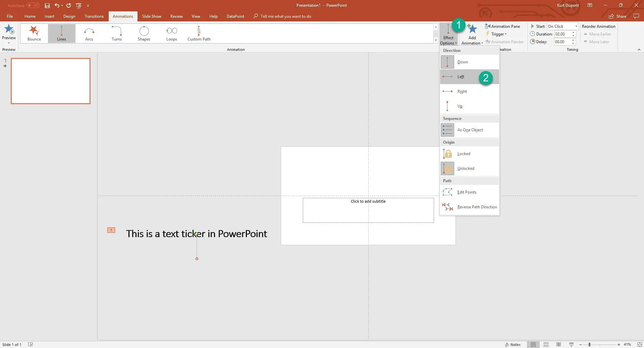Click Reverse Path Direction
Screen dimensions: 644x348
[x=470, y=207]
